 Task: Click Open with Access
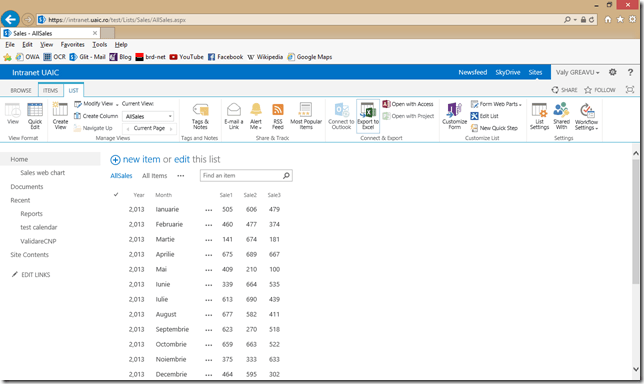[408, 104]
